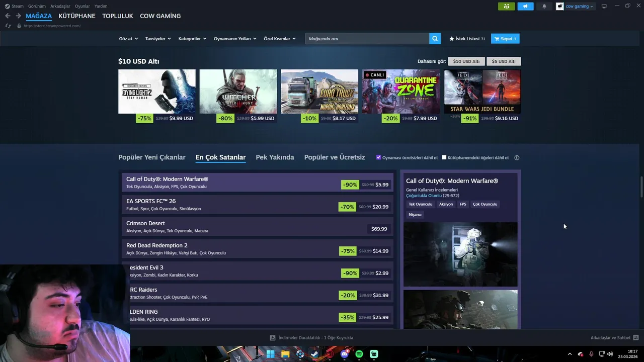Click the info icon beside the library checkbox

(x=517, y=157)
